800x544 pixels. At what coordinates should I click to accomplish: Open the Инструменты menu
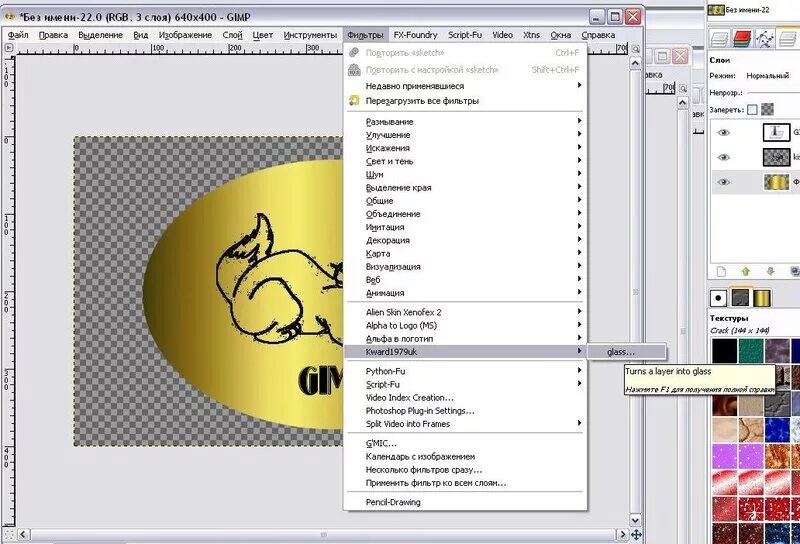(310, 35)
